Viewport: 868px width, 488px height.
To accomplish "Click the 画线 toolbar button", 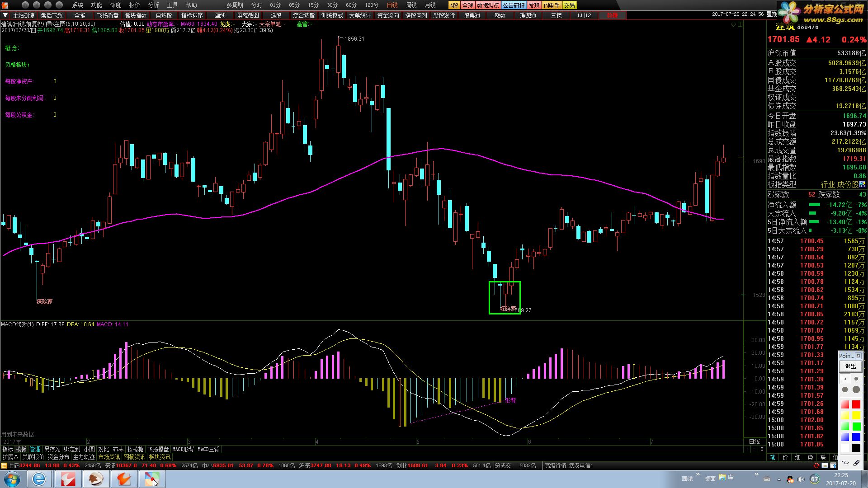I will coord(220,15).
